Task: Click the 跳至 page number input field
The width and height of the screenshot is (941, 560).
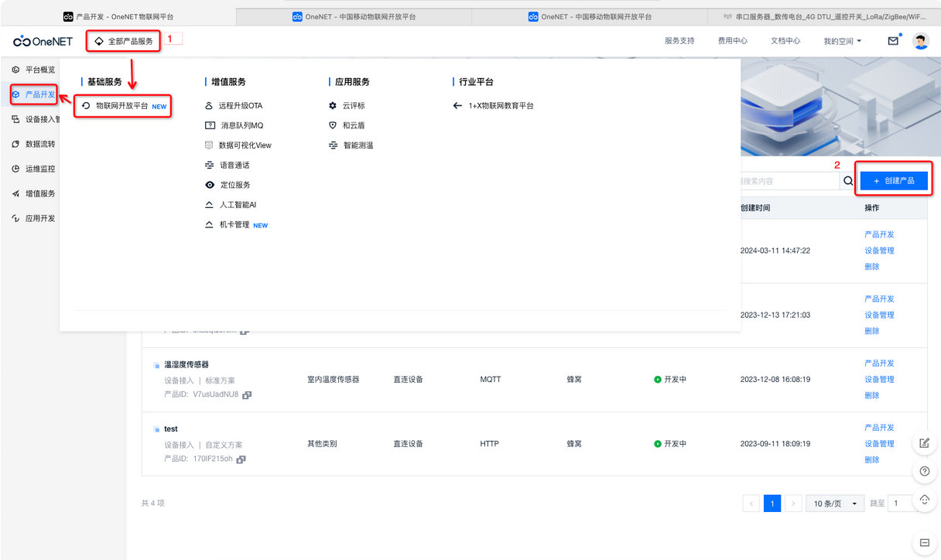Action: (x=899, y=503)
